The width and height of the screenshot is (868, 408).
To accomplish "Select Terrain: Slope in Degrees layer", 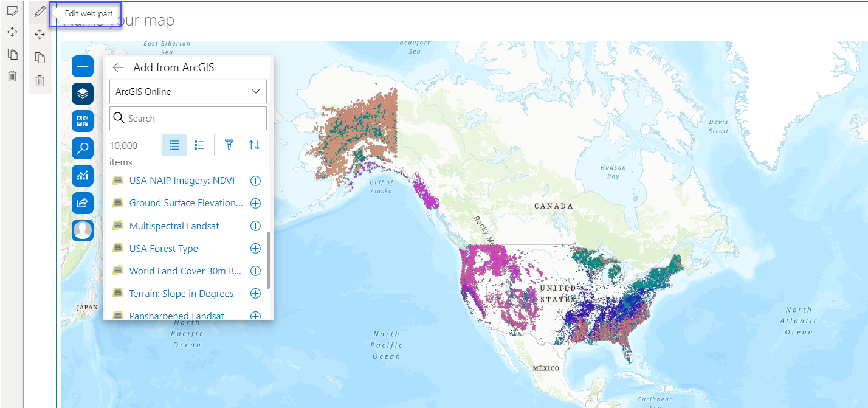I will (181, 293).
